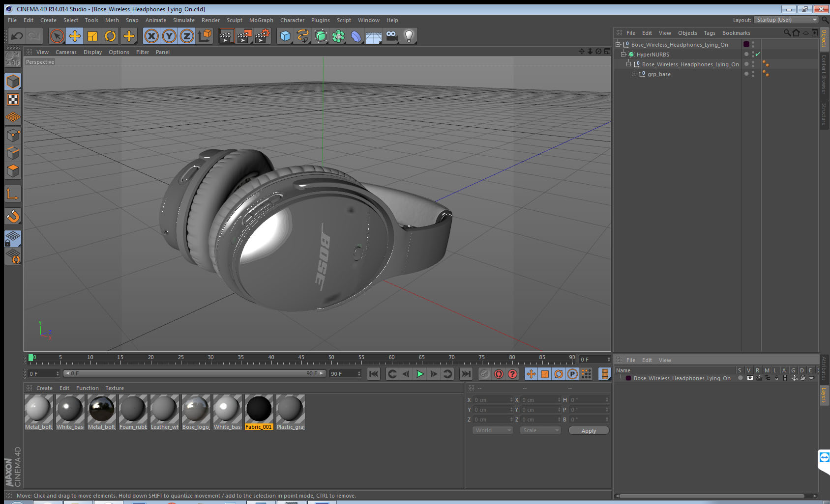
Task: Open Layout Startup dropdown
Action: coord(787,20)
